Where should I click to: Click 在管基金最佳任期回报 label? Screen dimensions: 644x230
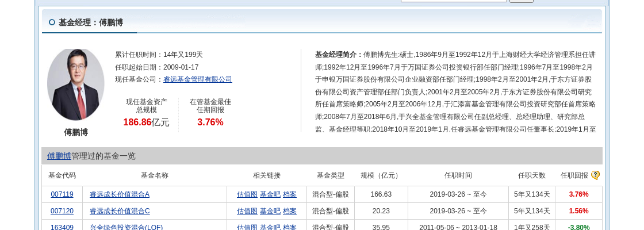pos(210,106)
